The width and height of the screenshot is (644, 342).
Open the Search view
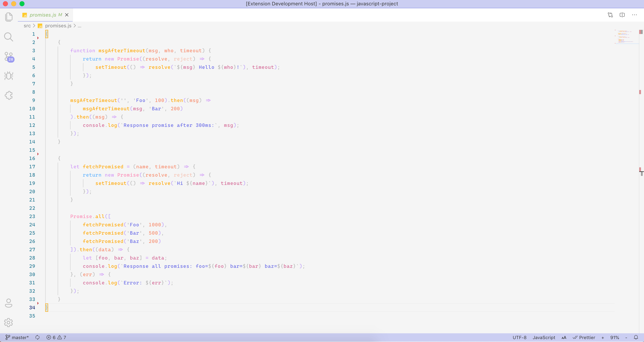tap(9, 37)
